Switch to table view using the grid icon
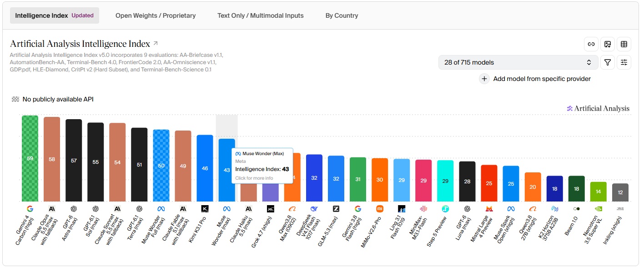The image size is (644, 267). coord(624,44)
